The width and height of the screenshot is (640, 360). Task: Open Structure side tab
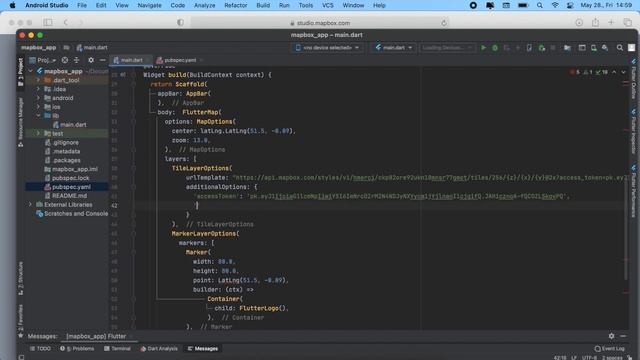pos(20,278)
